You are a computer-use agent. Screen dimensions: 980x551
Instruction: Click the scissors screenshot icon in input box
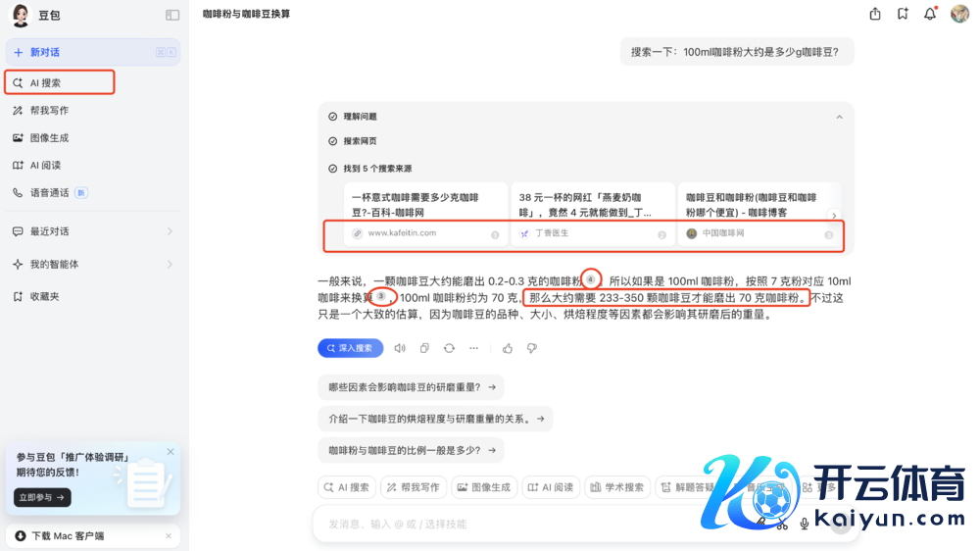782,525
